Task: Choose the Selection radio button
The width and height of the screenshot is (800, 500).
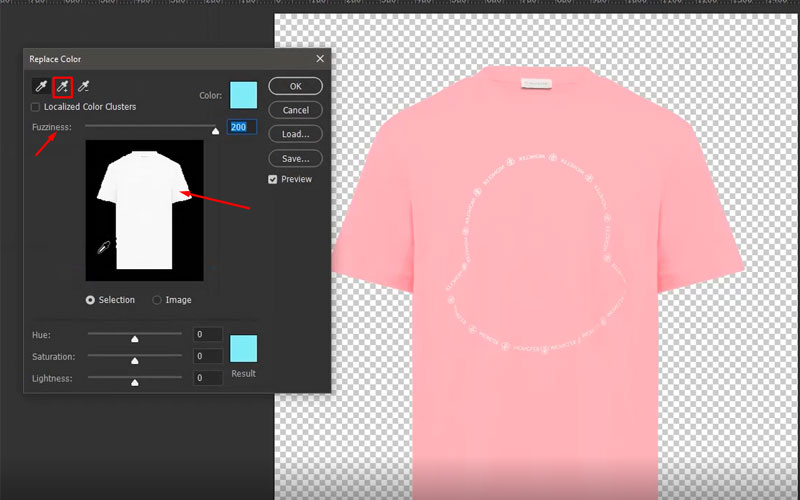Action: [x=91, y=300]
